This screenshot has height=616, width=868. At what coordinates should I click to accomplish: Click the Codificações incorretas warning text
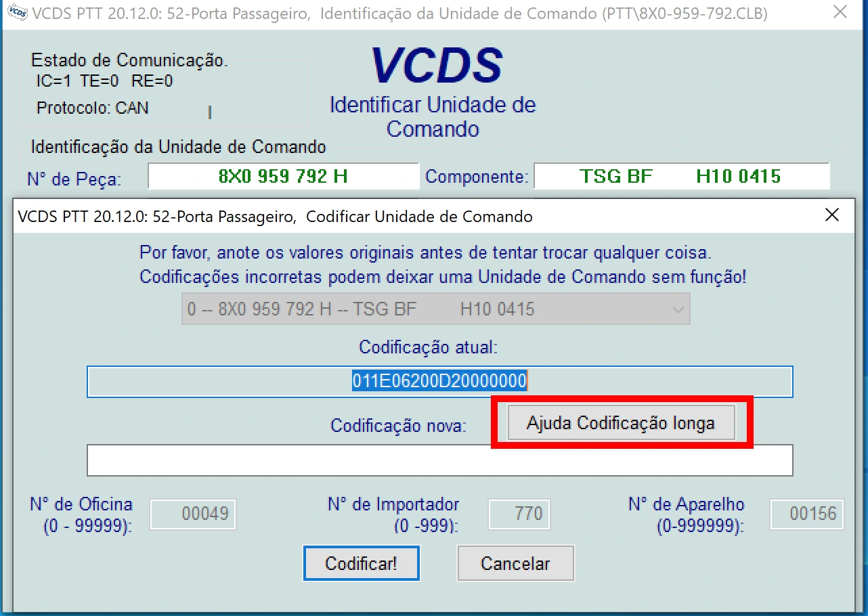443,277
